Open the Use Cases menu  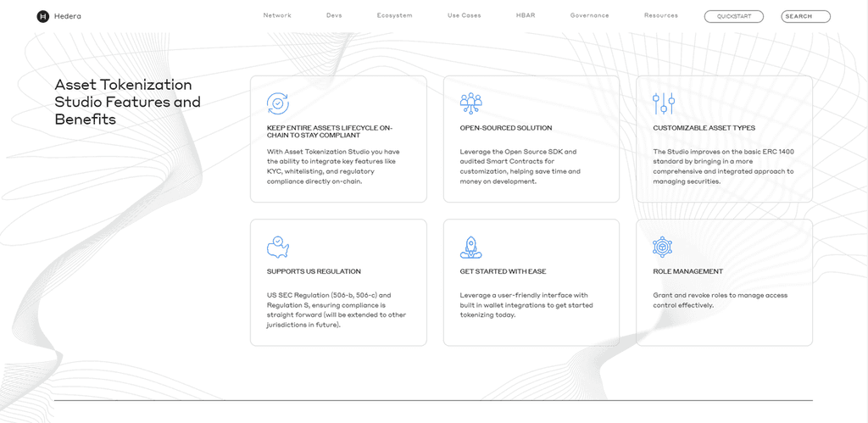click(x=465, y=15)
